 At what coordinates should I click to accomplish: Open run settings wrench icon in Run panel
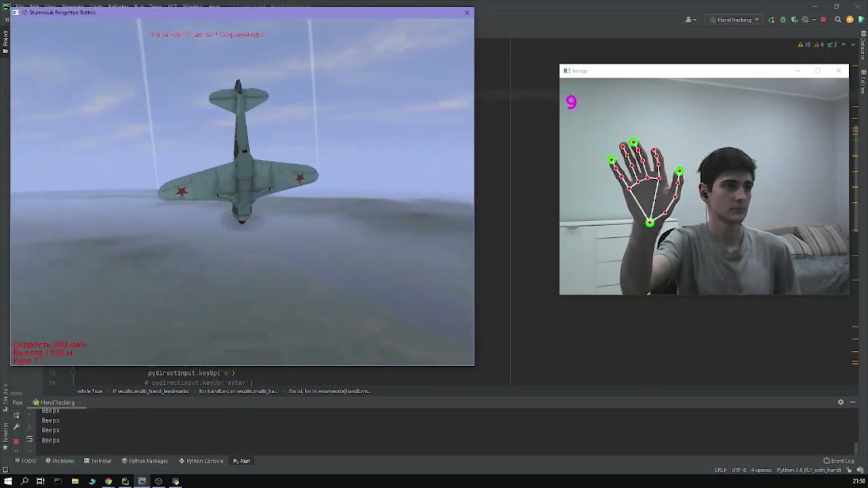point(16,426)
